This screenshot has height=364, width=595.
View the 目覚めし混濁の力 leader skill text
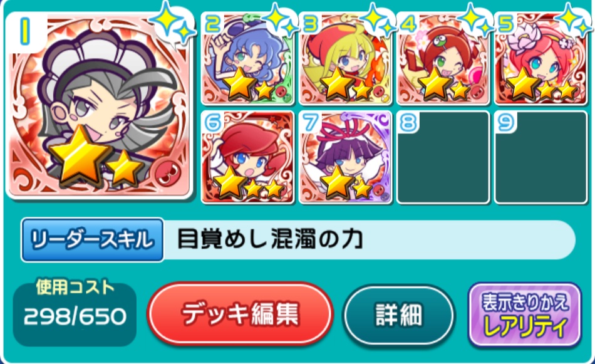[x=270, y=239]
